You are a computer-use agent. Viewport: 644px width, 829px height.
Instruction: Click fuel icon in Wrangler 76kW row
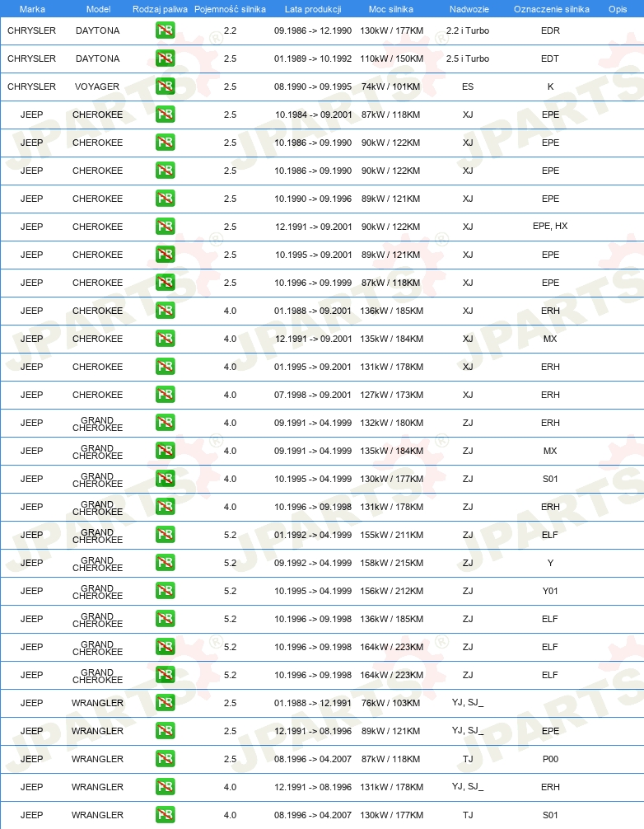pyautogui.click(x=166, y=703)
